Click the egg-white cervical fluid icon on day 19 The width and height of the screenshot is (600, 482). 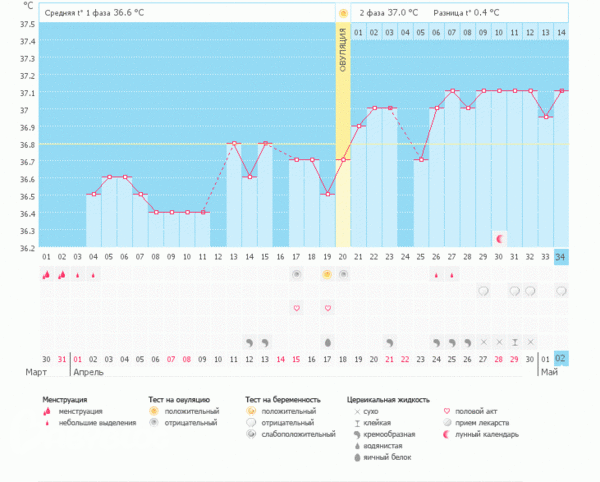(x=327, y=342)
